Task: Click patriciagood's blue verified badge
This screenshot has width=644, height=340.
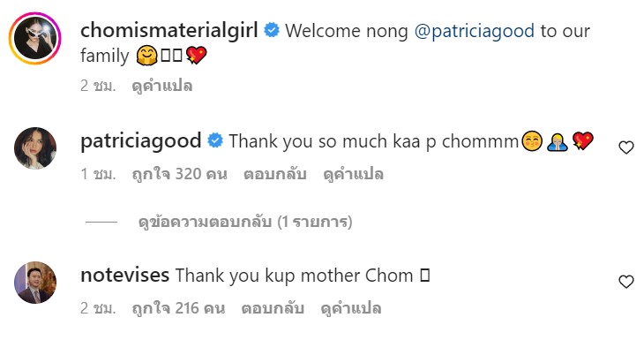Action: point(215,140)
